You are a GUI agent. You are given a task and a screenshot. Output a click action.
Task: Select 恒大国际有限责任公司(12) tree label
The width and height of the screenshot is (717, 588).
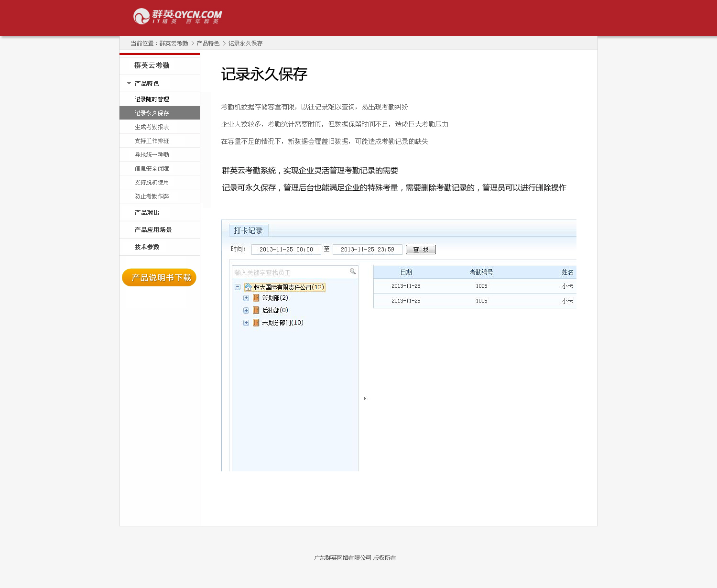[289, 287]
